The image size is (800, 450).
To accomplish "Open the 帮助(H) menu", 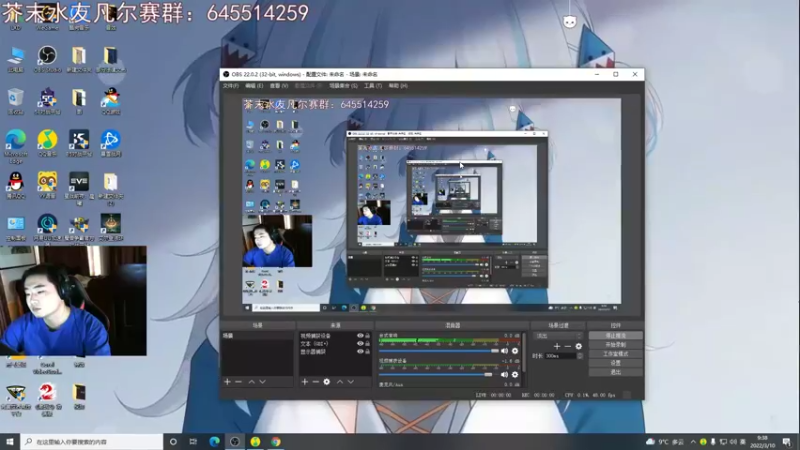I will 398,86.
